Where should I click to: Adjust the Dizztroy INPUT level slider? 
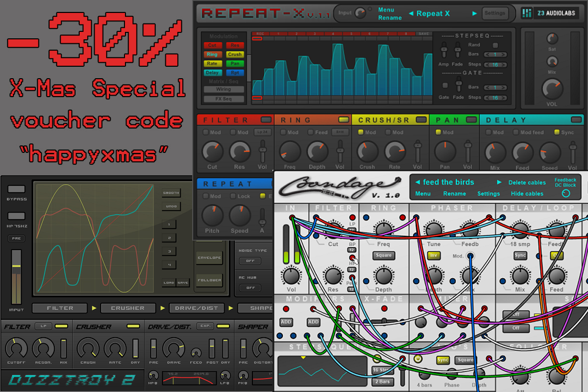[16, 276]
